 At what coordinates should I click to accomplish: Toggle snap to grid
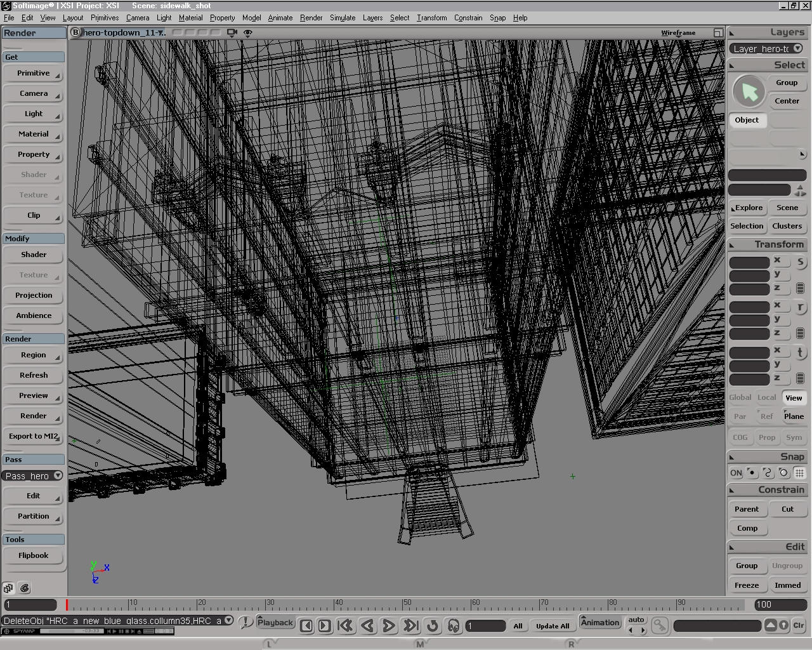tap(799, 473)
